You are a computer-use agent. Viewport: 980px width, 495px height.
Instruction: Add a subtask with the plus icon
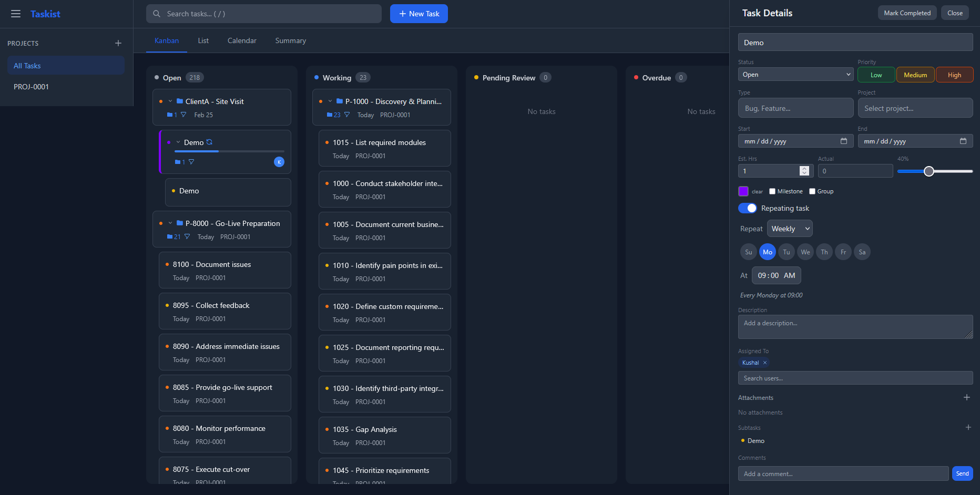(x=968, y=427)
